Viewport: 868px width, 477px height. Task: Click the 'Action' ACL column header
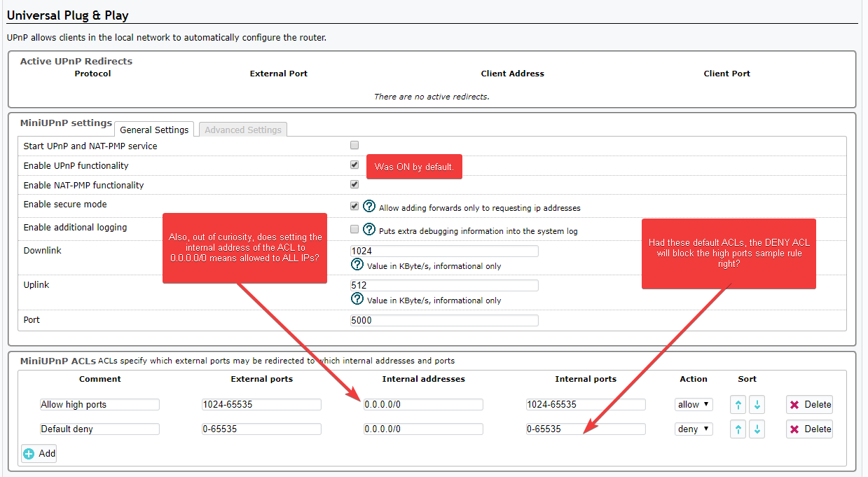click(694, 379)
